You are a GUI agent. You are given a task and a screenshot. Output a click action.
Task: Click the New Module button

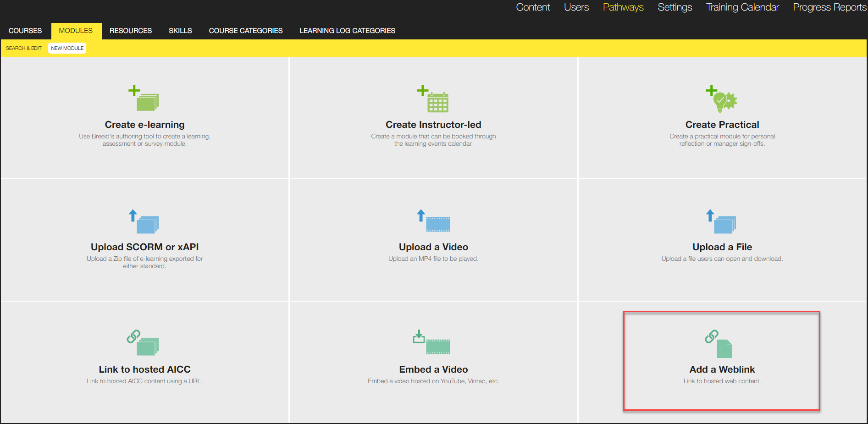pyautogui.click(x=67, y=48)
